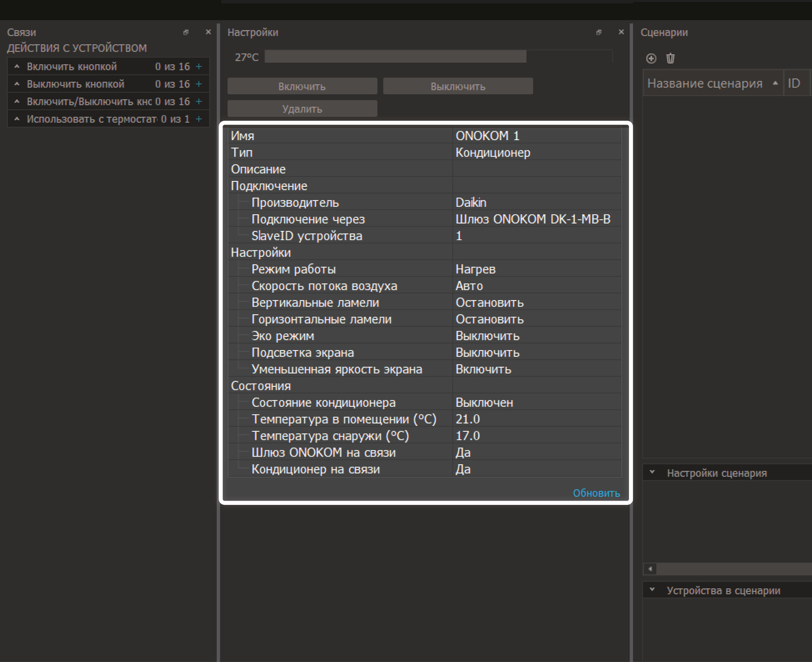The height and width of the screenshot is (662, 812).
Task: Undock the Настройки panel
Action: (x=599, y=33)
